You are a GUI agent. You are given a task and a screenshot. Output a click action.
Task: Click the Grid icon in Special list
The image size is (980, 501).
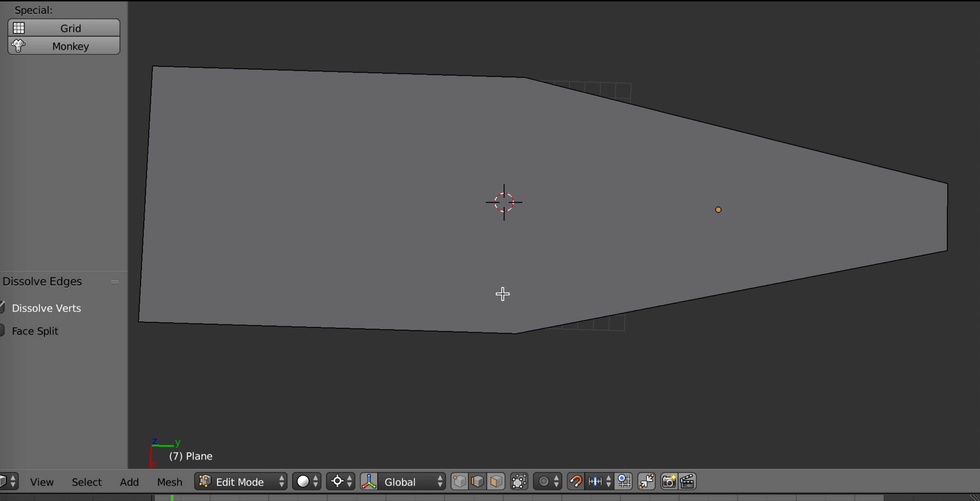click(x=19, y=28)
